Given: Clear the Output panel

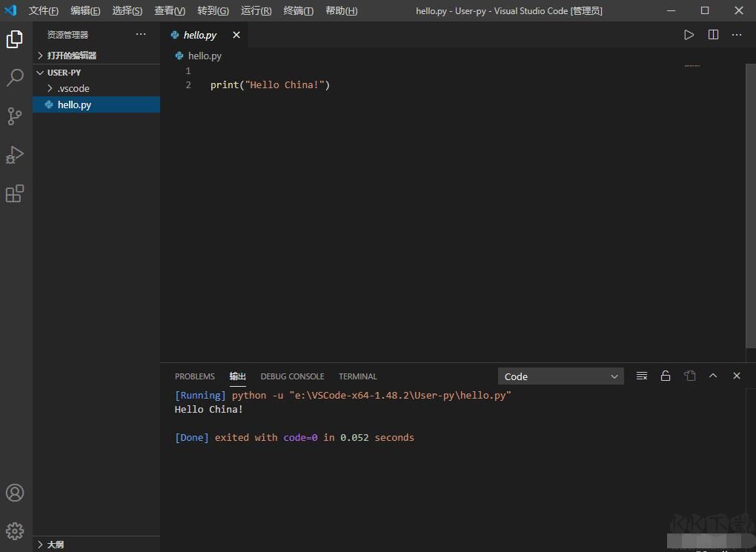Looking at the screenshot, I should pos(641,376).
